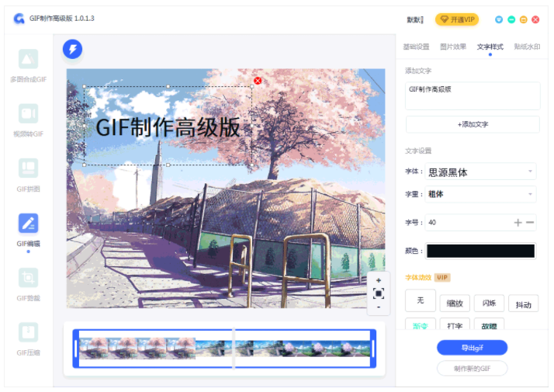Click the 字体动效 VIP label
Image resolution: width=554 pixels, height=392 pixels.
tap(428, 277)
